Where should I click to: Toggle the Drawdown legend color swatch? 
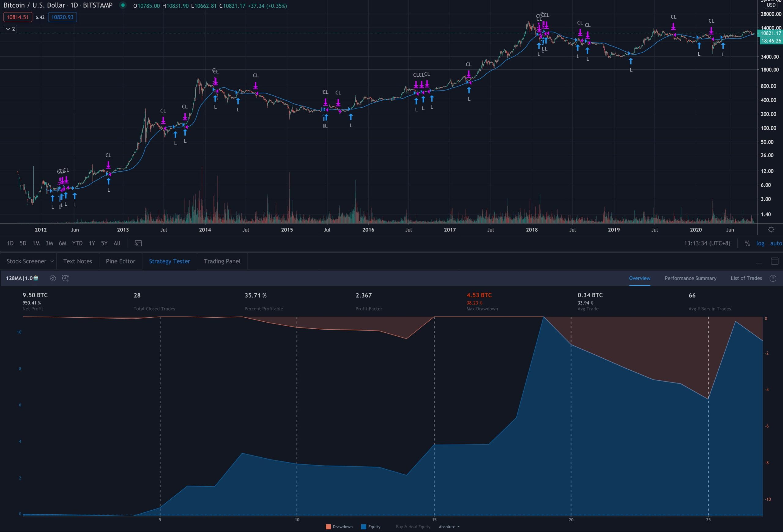328,526
